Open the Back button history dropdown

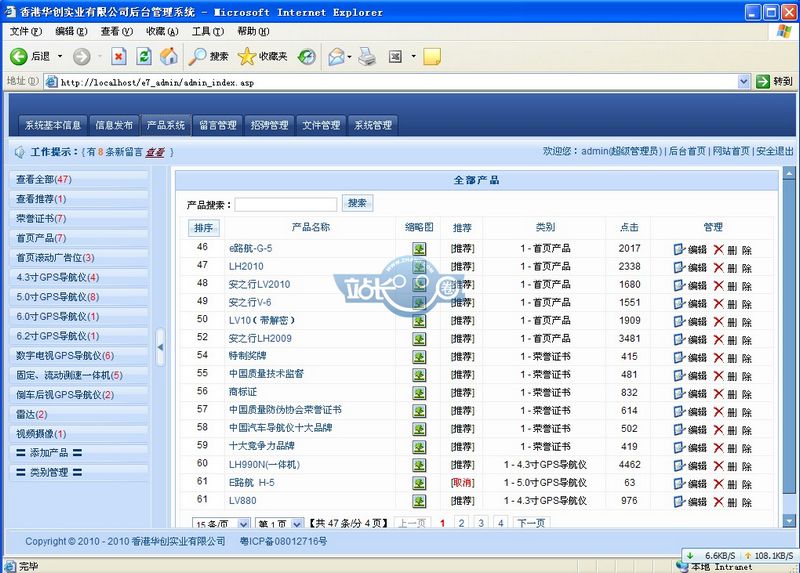pyautogui.click(x=60, y=56)
